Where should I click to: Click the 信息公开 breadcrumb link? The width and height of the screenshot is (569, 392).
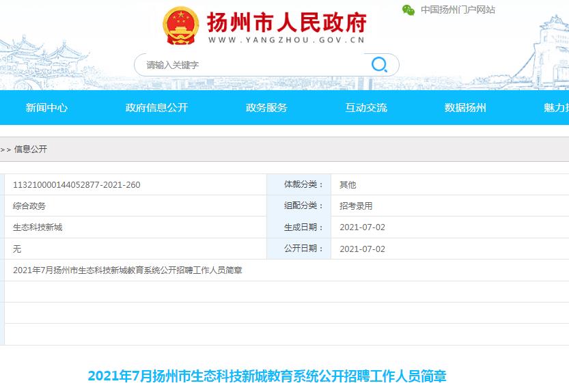pos(31,149)
